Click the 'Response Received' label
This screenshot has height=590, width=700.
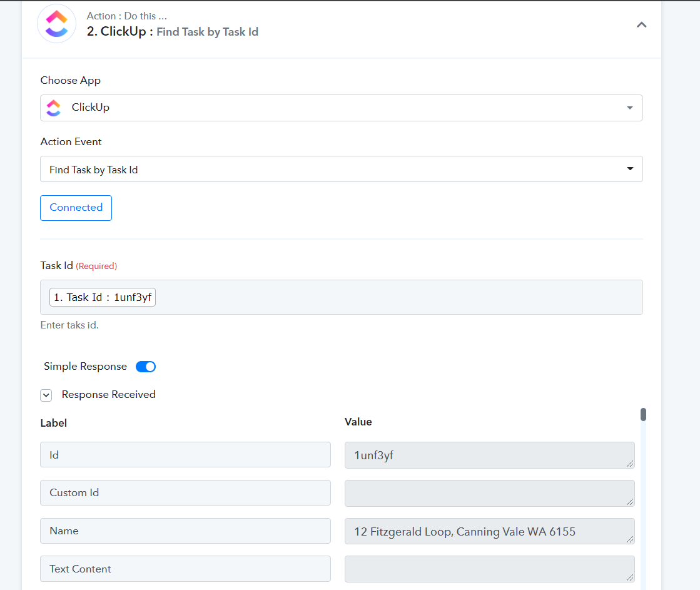coord(108,394)
